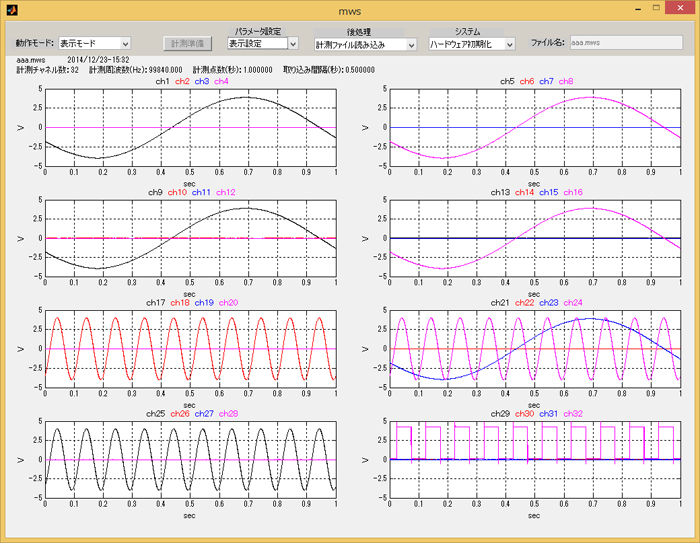Click the magenta ch24 legend label
This screenshot has width=700, height=543.
point(573,302)
